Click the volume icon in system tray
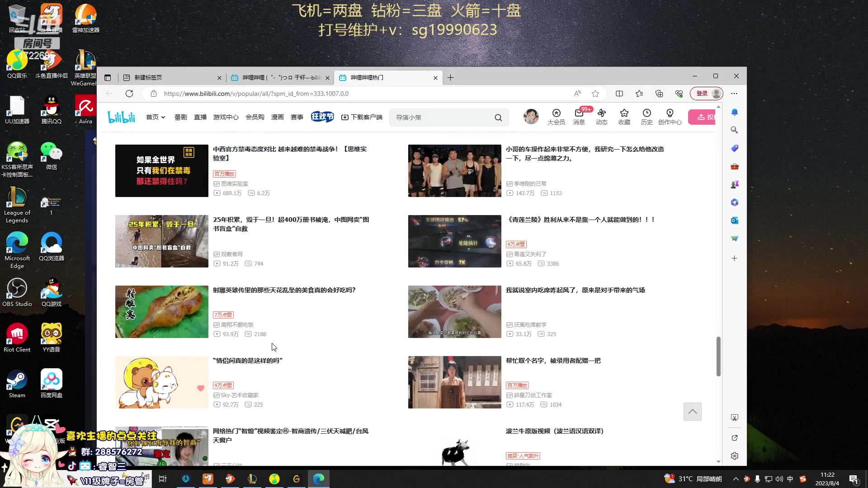This screenshot has width=868, height=488. [x=779, y=479]
